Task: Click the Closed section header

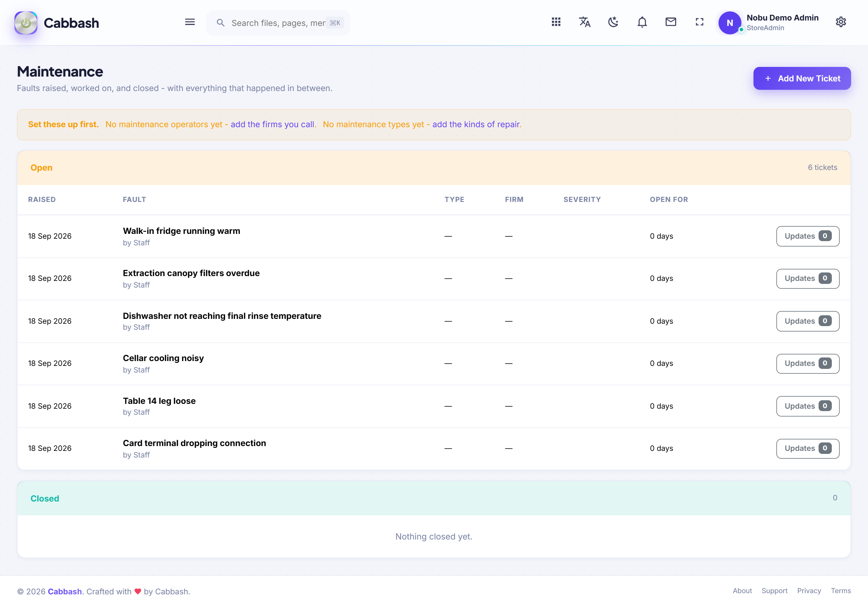Action: pyautogui.click(x=434, y=498)
